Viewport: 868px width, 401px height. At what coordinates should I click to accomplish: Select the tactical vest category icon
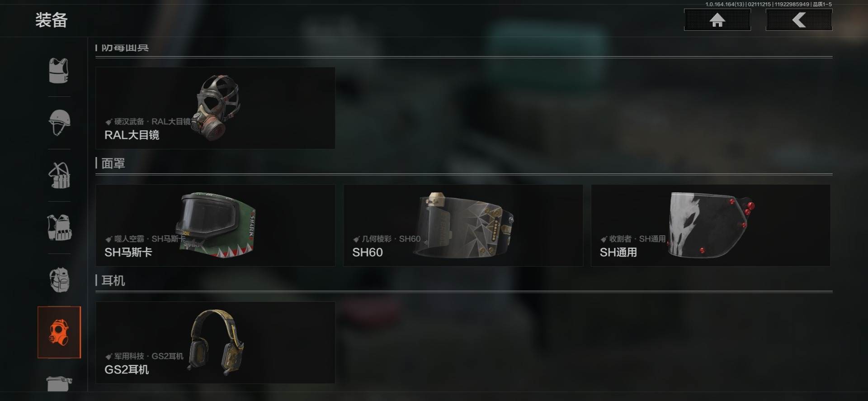pyautogui.click(x=59, y=227)
